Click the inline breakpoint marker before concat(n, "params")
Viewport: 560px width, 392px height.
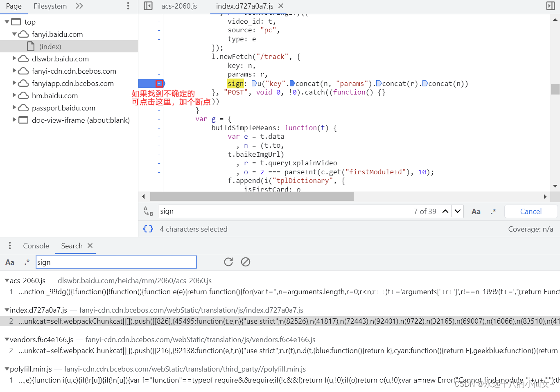tap(292, 83)
